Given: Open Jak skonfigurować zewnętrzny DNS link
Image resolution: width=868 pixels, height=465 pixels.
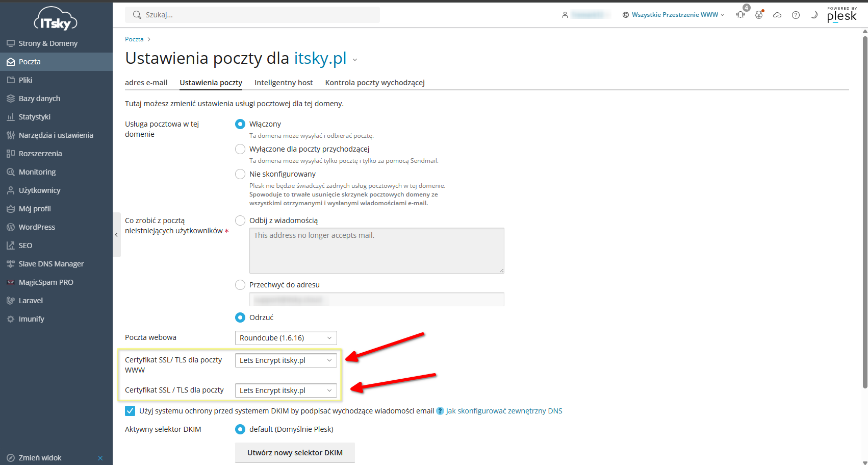Looking at the screenshot, I should [504, 411].
